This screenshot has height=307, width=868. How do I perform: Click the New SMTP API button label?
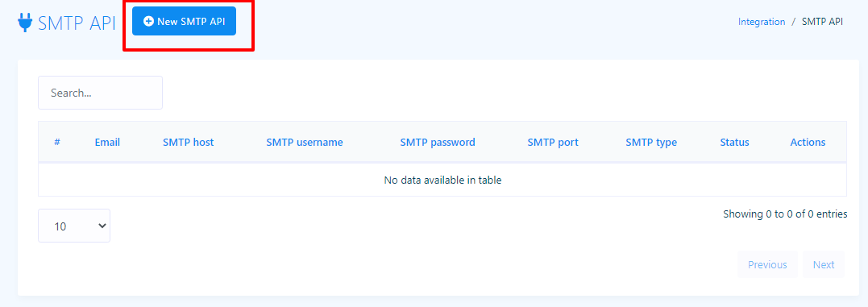191,22
